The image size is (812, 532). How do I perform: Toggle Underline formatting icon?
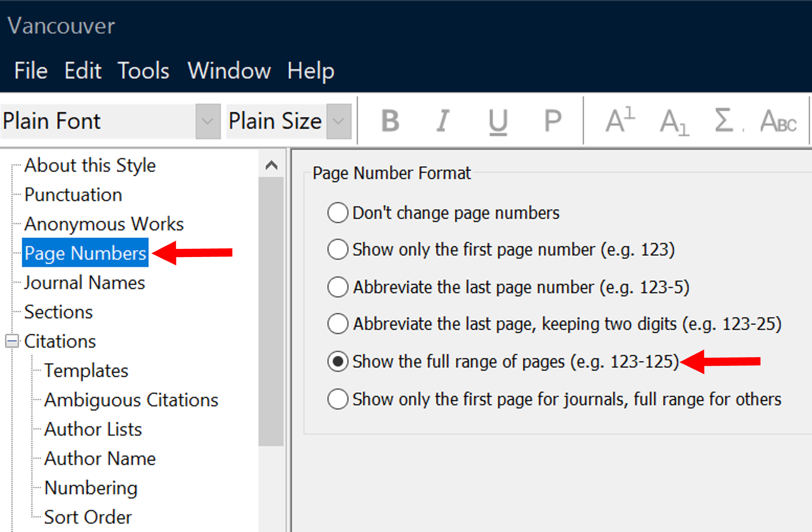(498, 121)
